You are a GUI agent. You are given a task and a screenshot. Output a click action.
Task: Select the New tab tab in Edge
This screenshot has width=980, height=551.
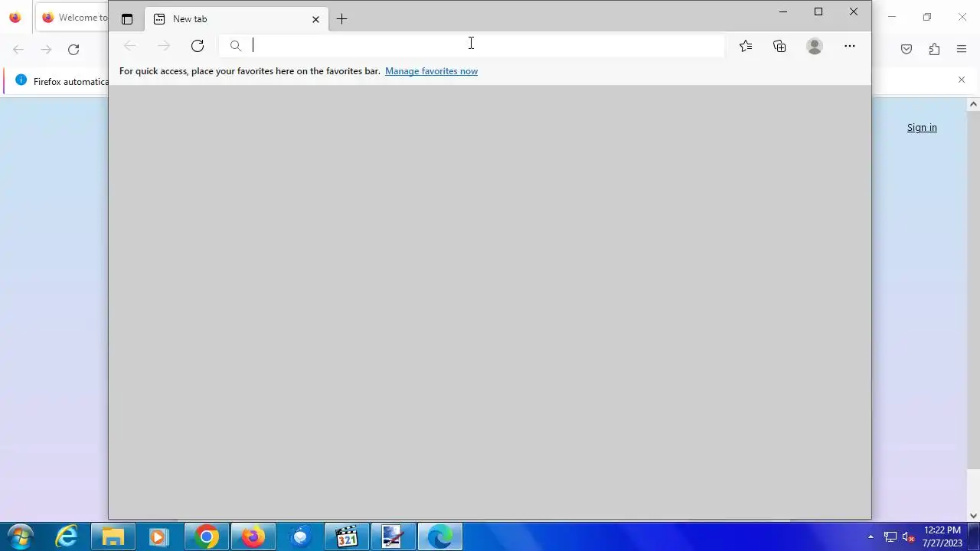click(x=237, y=19)
